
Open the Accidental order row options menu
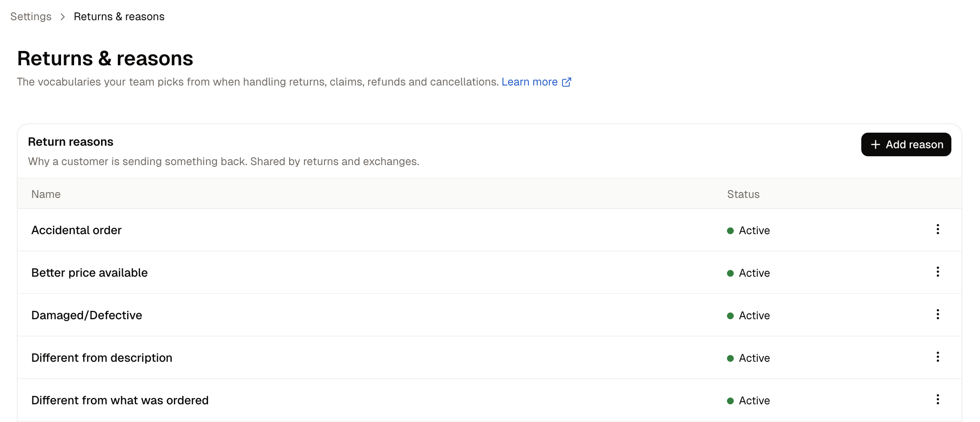(x=937, y=230)
